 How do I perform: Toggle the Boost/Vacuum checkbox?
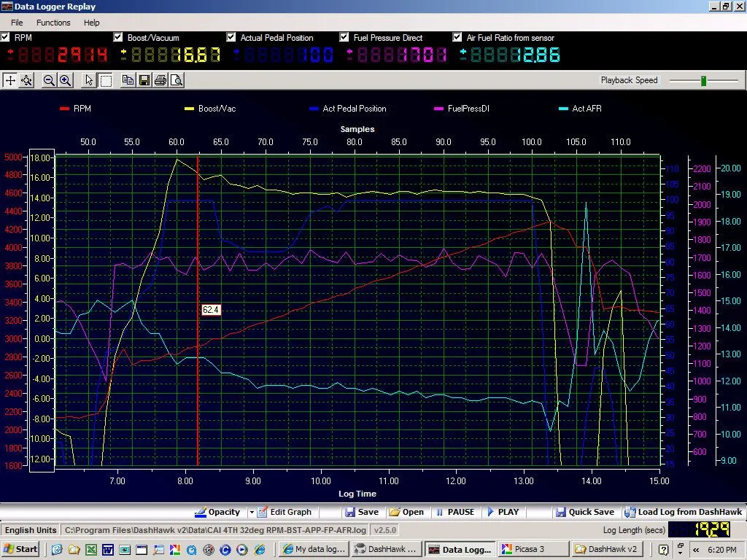(x=118, y=37)
